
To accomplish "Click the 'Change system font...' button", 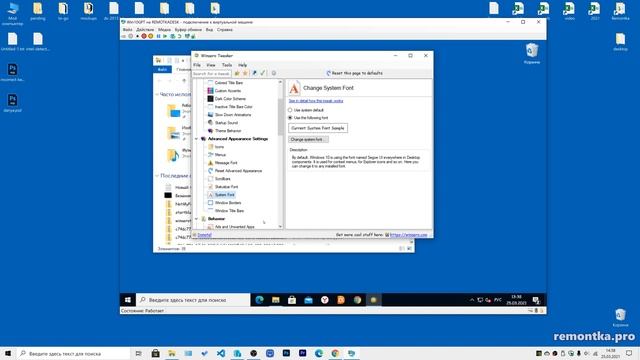I will pyautogui.click(x=308, y=140).
